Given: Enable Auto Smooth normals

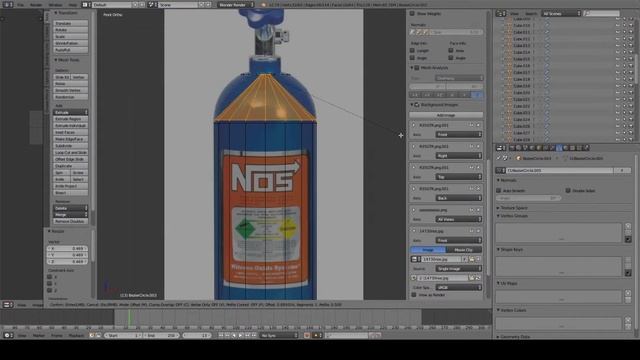Looking at the screenshot, I should tap(498, 191).
